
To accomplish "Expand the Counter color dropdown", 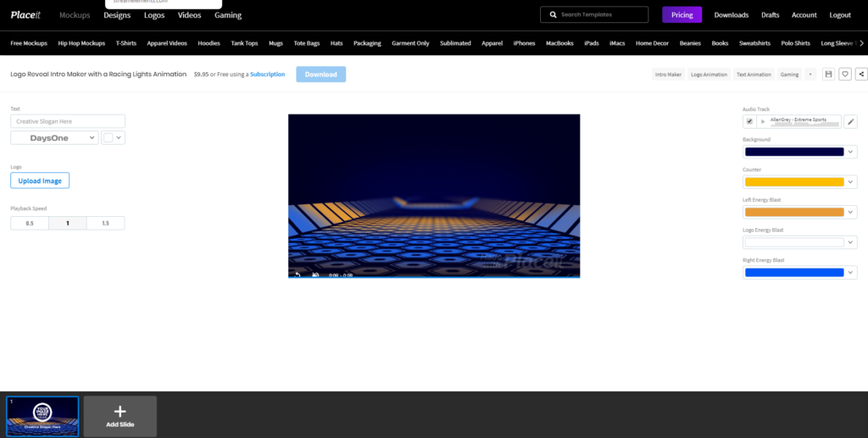I will tap(850, 182).
